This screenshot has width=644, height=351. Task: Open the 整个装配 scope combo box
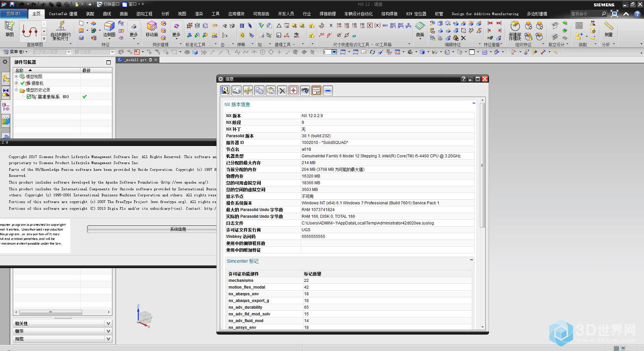tap(95, 52)
